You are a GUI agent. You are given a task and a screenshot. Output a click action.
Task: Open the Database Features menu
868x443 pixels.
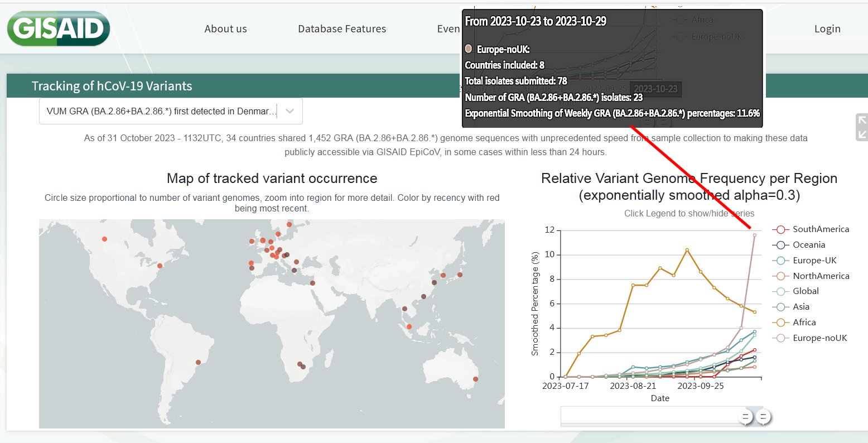pyautogui.click(x=342, y=29)
